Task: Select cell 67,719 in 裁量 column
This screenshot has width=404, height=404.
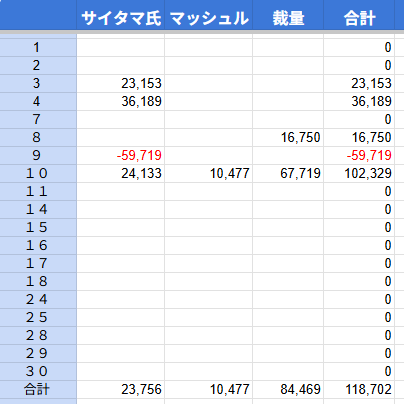Action: tap(288, 173)
